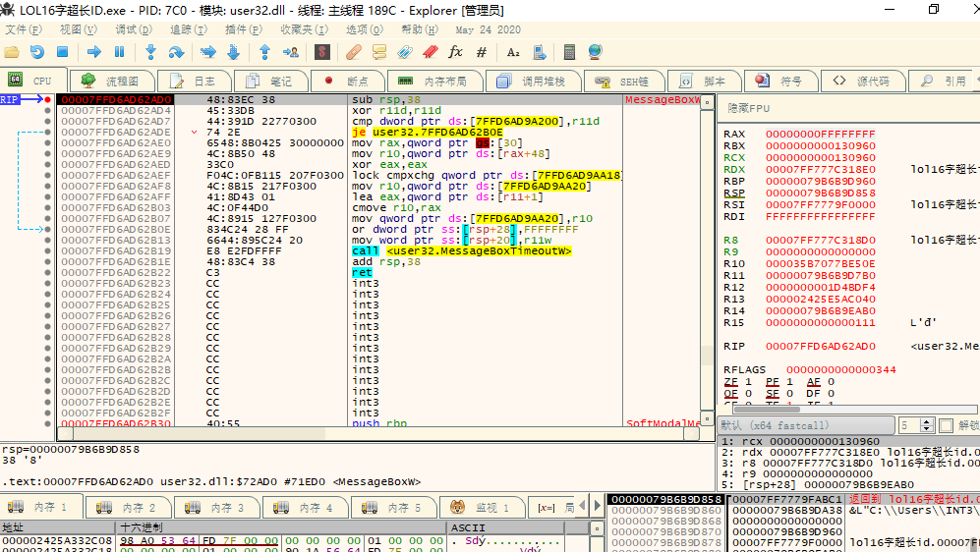
Task: Click the Step Over toolbar icon
Action: click(x=176, y=52)
